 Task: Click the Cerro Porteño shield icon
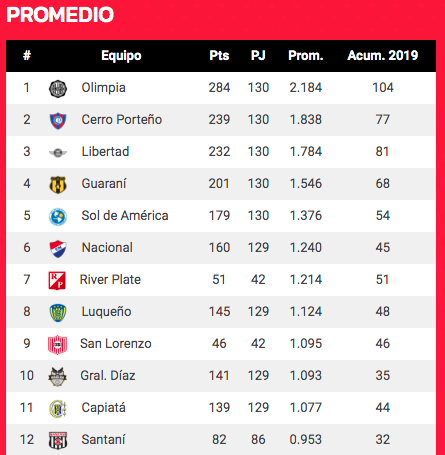[x=58, y=121]
